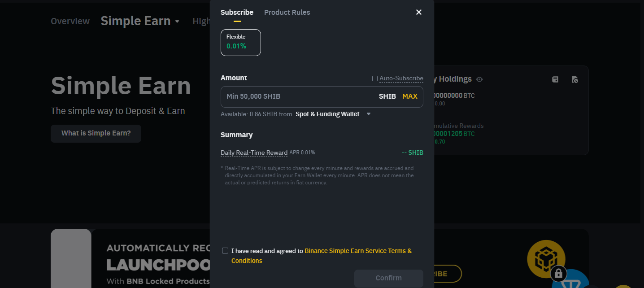Open Binance Simple Earn Service Terms link
The image size is (644, 288).
coord(322,256)
